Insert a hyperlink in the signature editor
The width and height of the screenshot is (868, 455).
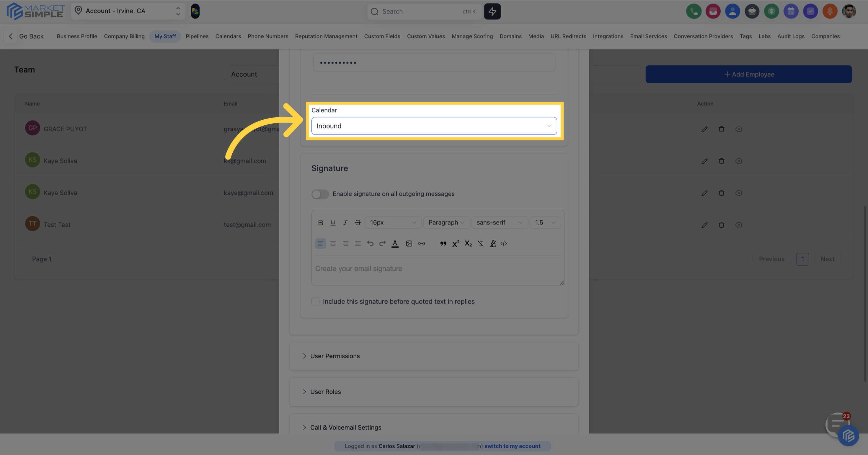point(421,243)
